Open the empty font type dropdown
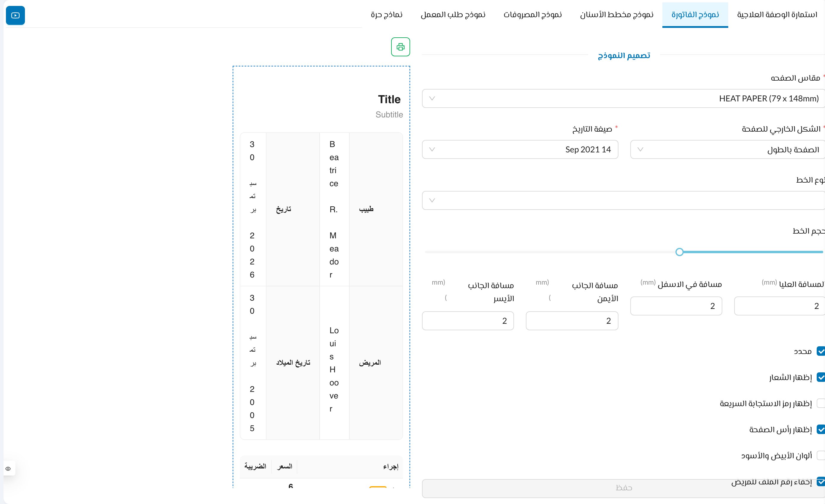 (623, 200)
